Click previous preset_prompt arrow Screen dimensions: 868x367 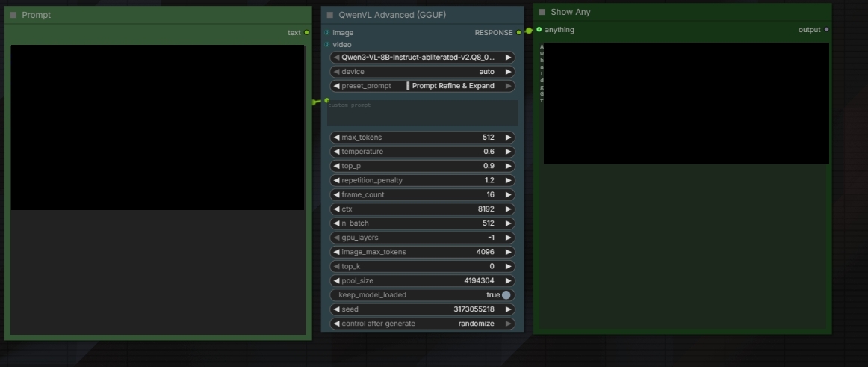336,86
